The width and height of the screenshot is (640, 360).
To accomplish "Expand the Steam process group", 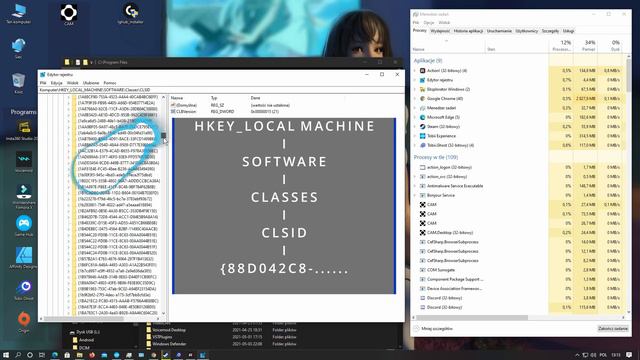I will tap(415, 127).
